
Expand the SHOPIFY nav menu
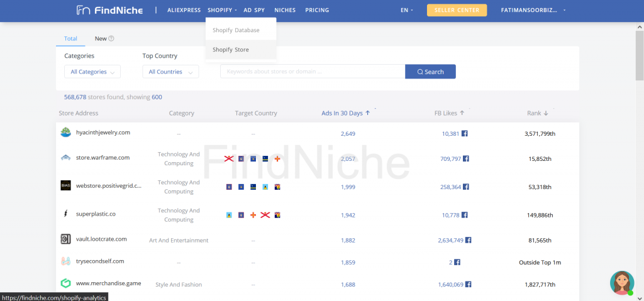(x=222, y=10)
